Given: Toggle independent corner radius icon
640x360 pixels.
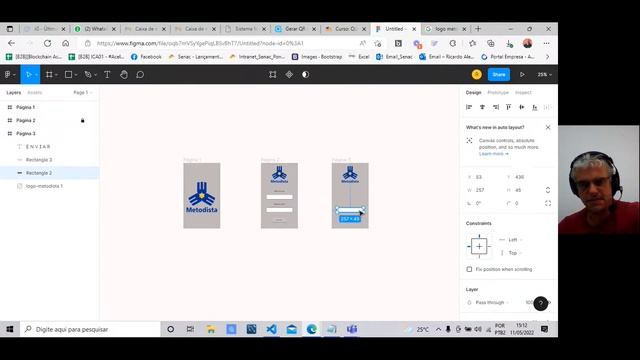Looking at the screenshot, I should [x=548, y=203].
